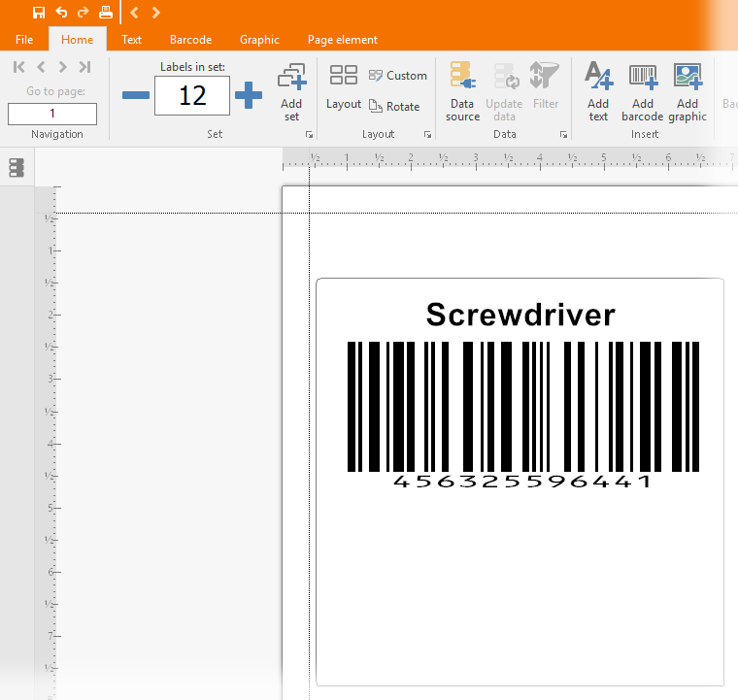Expand the Data group dialog launcher
738x700 pixels.
(563, 135)
